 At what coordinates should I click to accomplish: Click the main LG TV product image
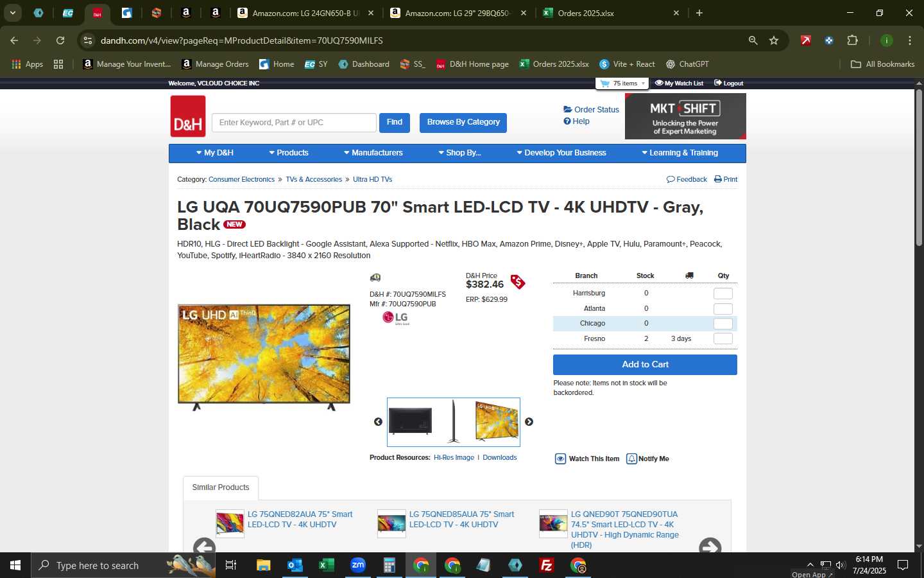click(264, 357)
